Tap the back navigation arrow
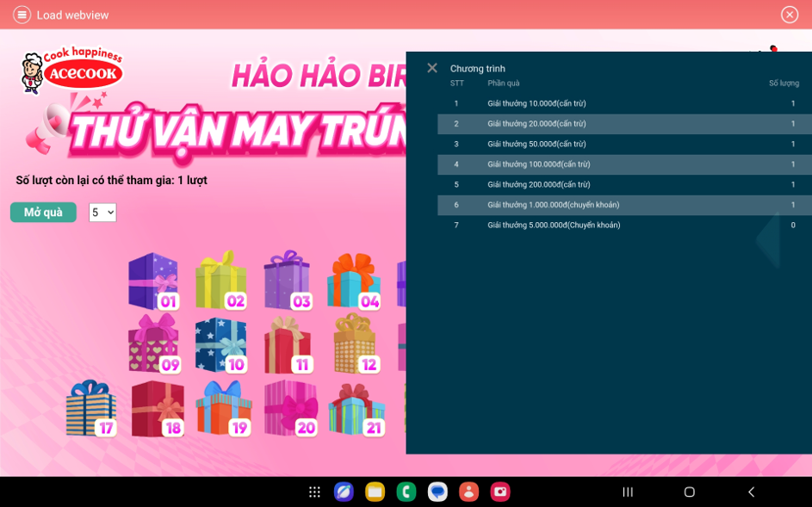This screenshot has height=507, width=812. 751,492
